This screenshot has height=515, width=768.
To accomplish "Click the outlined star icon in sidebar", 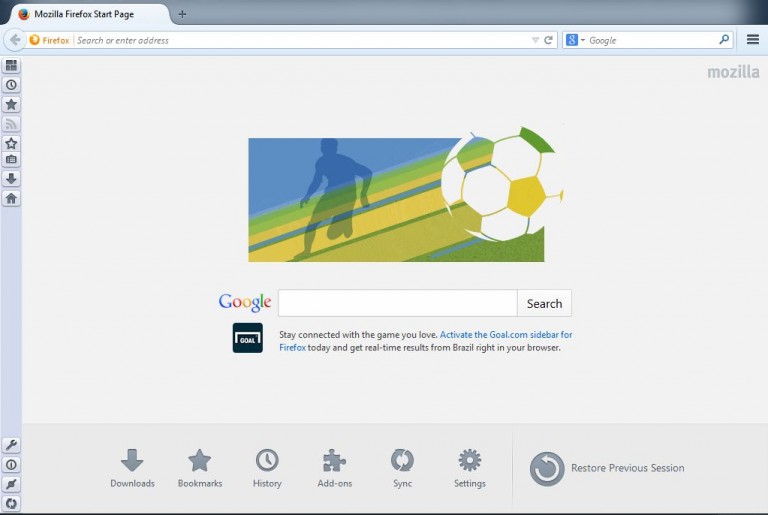I will tap(11, 143).
